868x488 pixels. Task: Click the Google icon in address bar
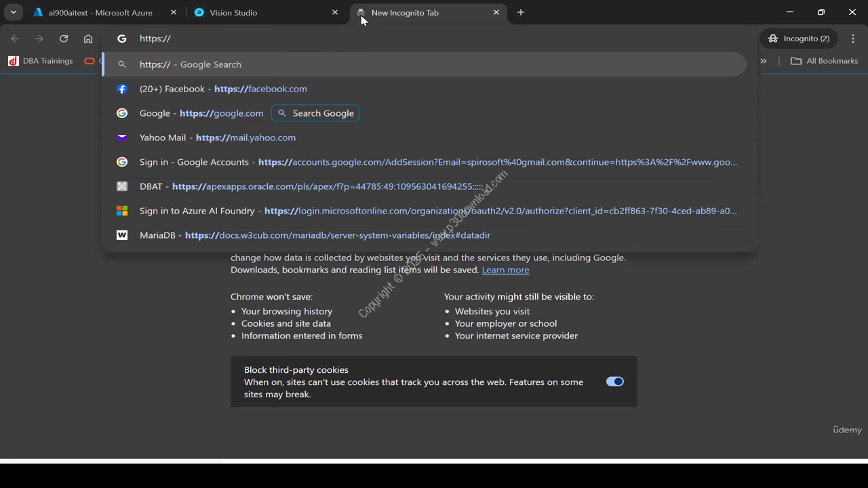pyautogui.click(x=122, y=39)
